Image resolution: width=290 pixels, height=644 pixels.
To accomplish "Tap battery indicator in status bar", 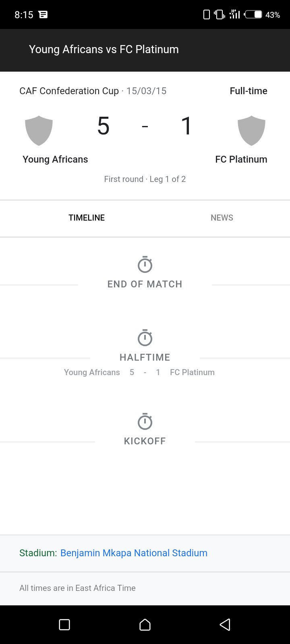I will [254, 14].
